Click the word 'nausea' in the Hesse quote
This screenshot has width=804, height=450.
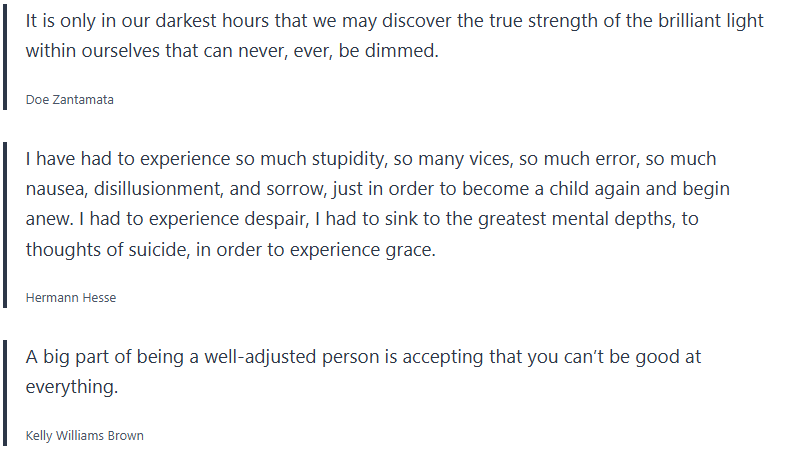(56, 189)
